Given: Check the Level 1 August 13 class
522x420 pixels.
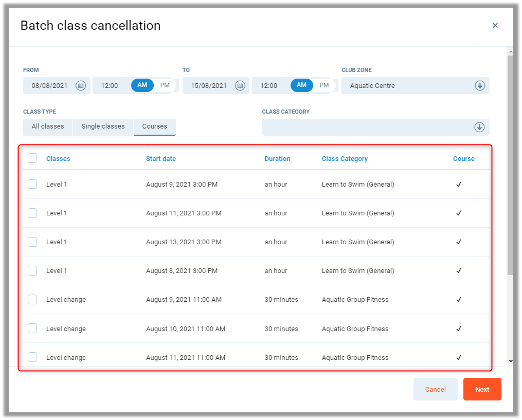Looking at the screenshot, I should coord(32,242).
